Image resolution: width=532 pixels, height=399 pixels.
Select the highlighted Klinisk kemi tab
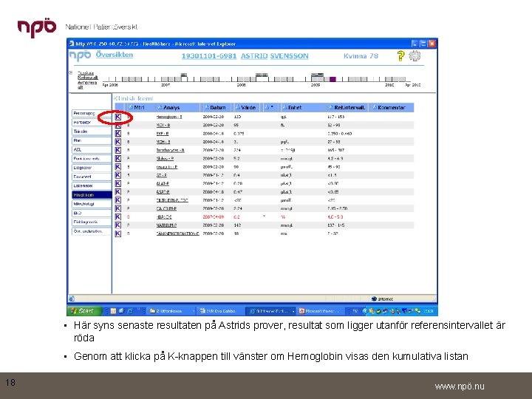(92, 195)
